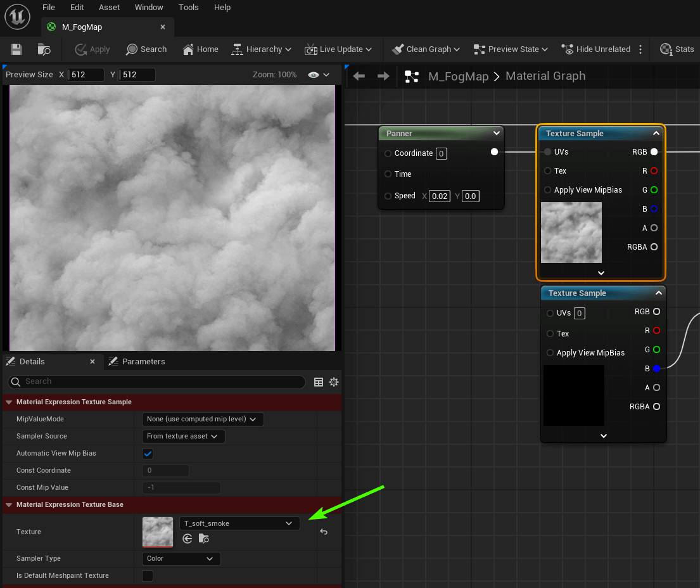Click the graph navigate back arrow
The image size is (700, 588).
click(x=359, y=76)
